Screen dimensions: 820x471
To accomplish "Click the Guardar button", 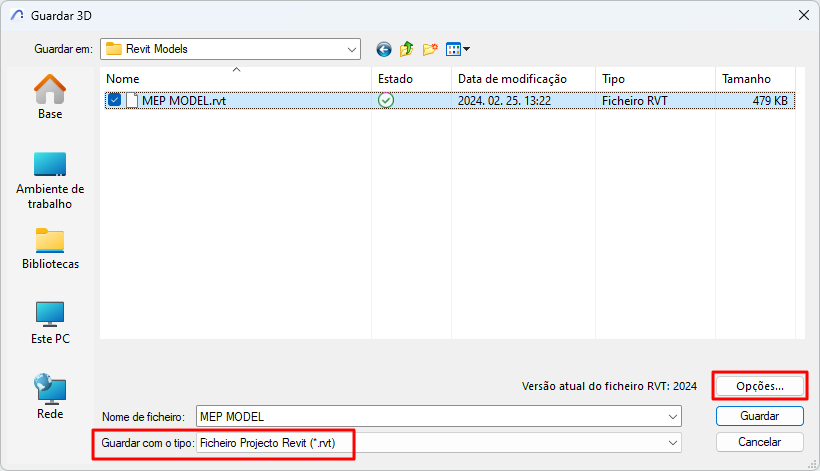I will [x=759, y=416].
